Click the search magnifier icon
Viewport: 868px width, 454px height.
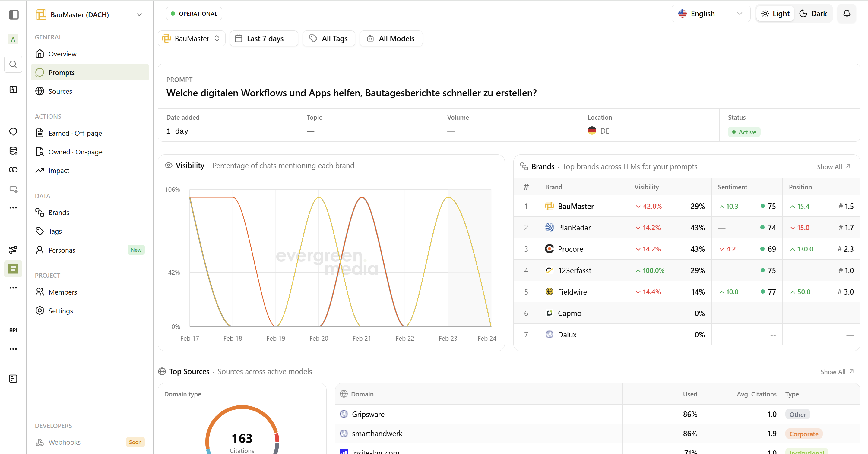(x=13, y=64)
